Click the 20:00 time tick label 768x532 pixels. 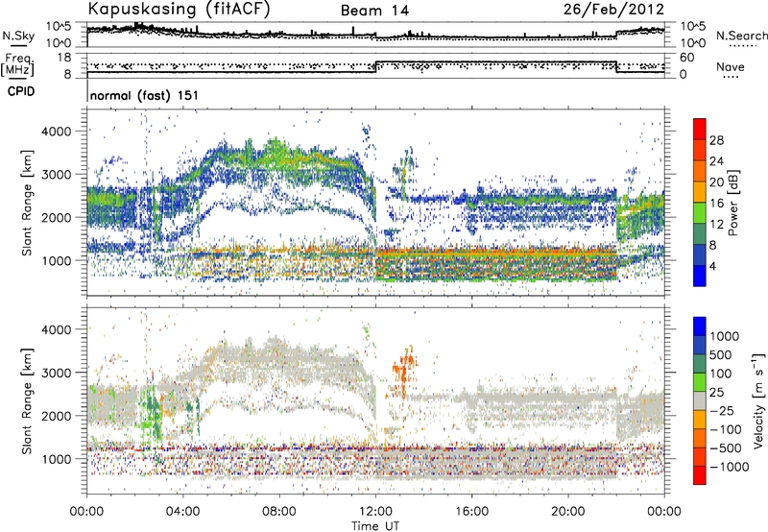[567, 512]
